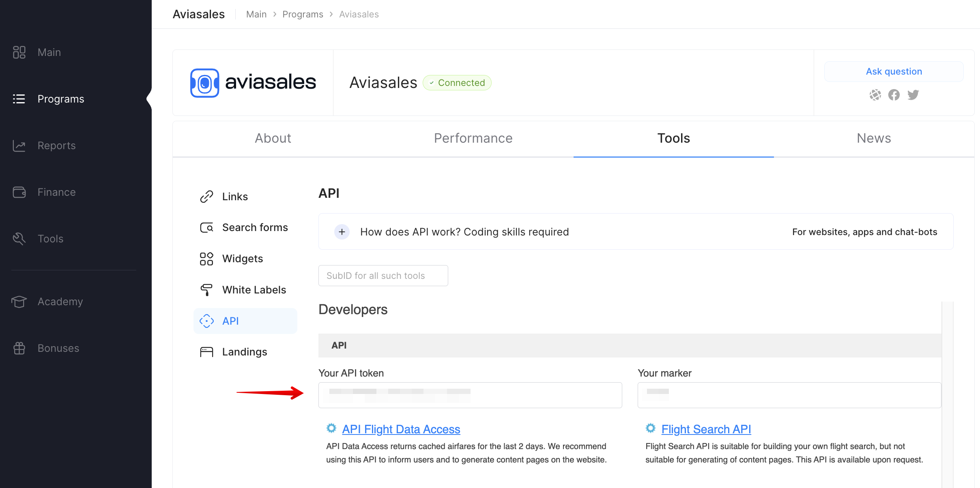The image size is (980, 488).
Task: Click the Search forms icon
Action: (206, 228)
